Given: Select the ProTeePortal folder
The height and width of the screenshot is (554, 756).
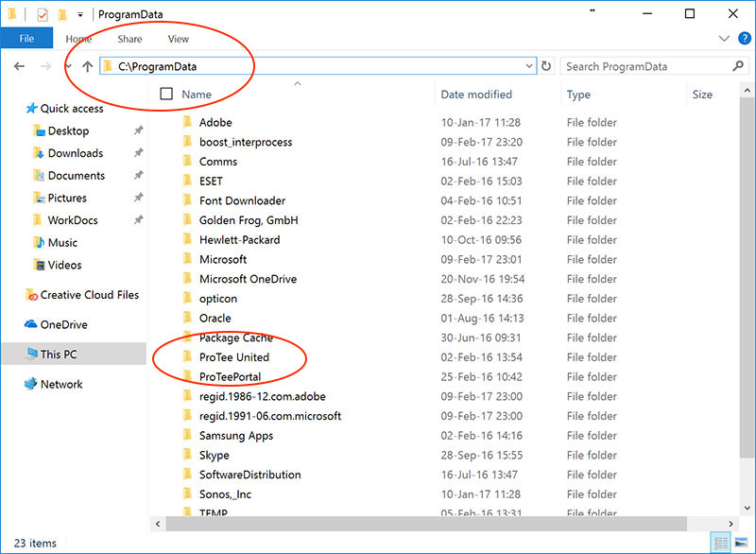Looking at the screenshot, I should tap(230, 376).
